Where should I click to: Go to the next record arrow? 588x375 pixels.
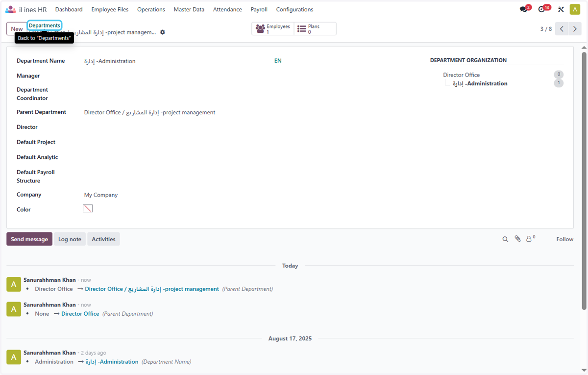click(x=575, y=29)
